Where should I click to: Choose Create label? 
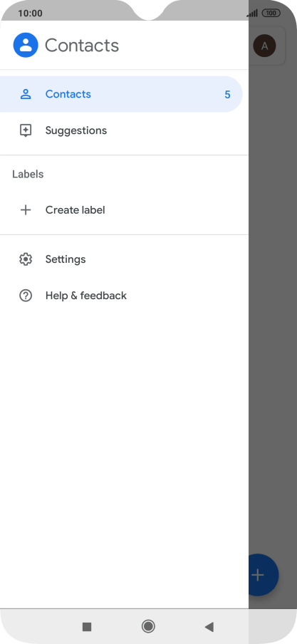[124, 210]
